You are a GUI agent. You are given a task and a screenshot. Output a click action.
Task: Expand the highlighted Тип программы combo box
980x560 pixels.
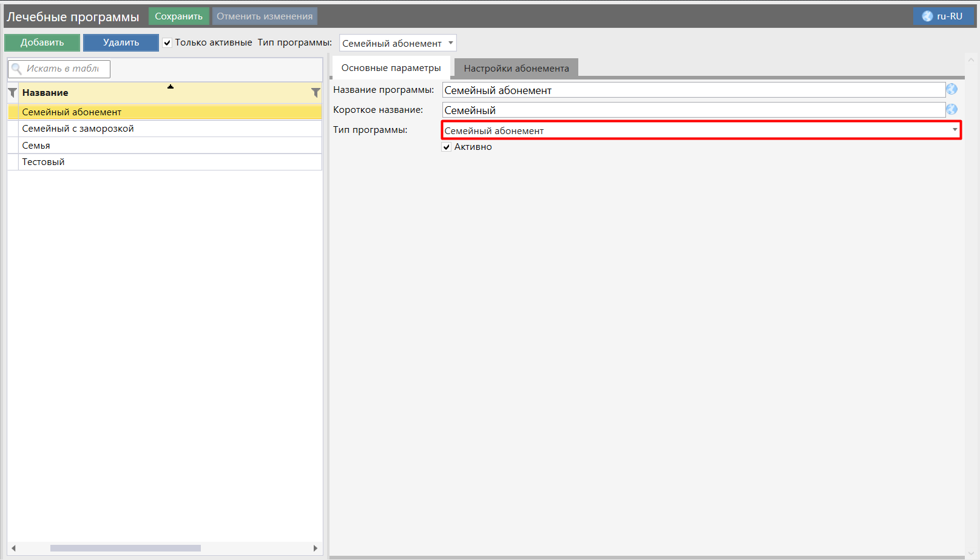tap(954, 130)
